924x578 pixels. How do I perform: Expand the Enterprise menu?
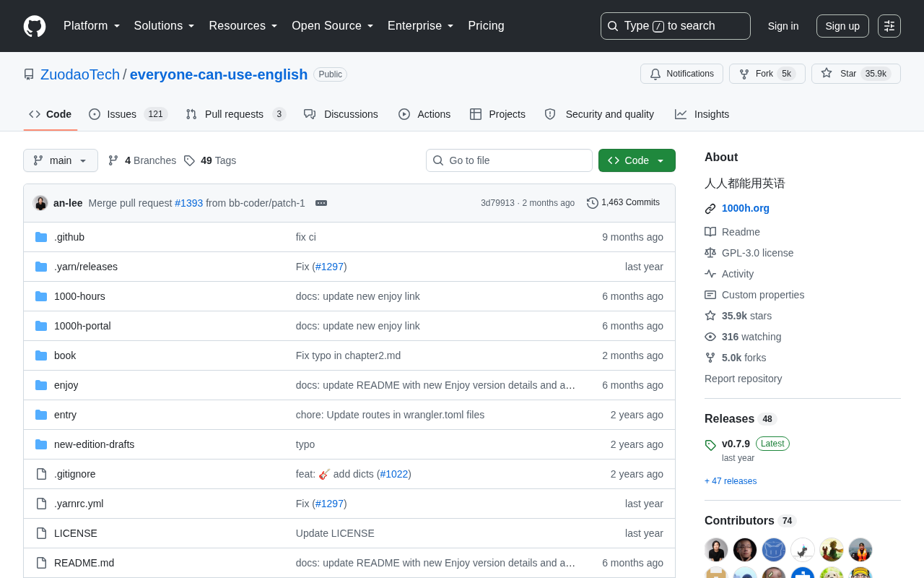[x=421, y=26]
